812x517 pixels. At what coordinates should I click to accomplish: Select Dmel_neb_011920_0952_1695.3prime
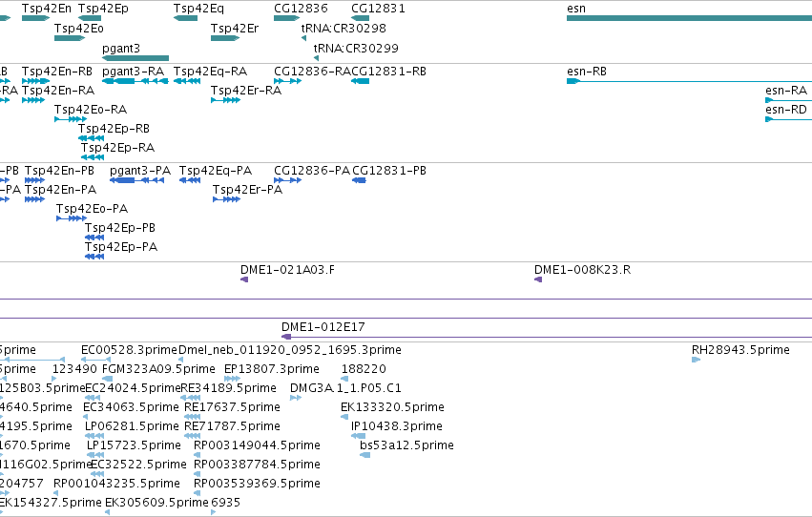click(x=180, y=360)
